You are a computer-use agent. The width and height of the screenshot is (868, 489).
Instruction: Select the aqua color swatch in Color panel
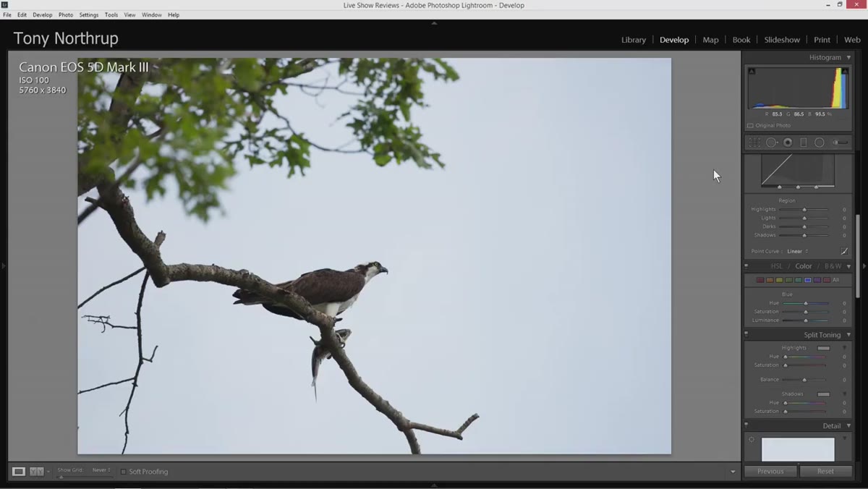tap(798, 280)
